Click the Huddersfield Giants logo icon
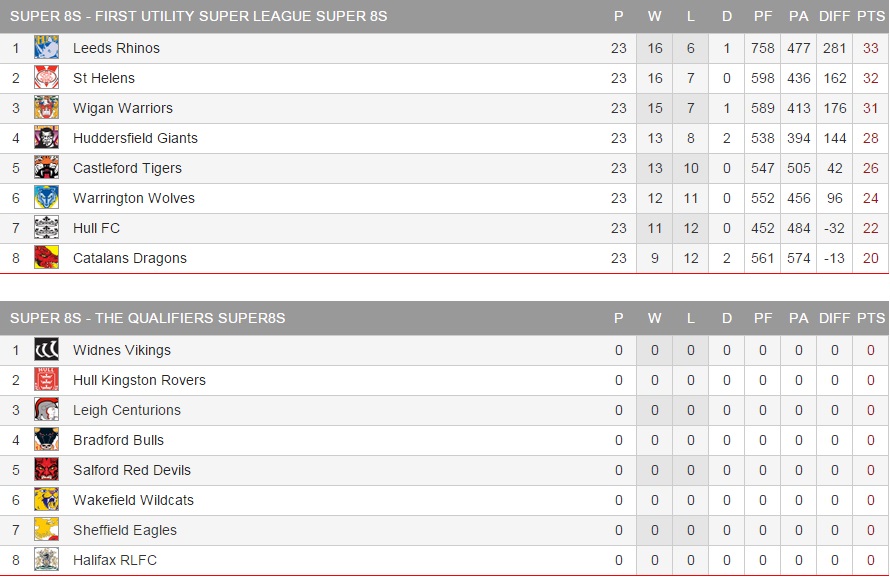The width and height of the screenshot is (890, 577). pyautogui.click(x=46, y=138)
